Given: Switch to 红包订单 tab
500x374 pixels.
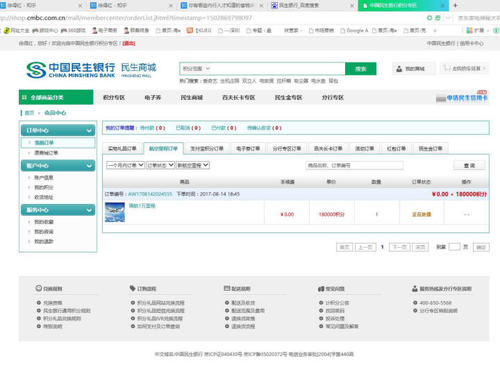Looking at the screenshot, I should 396,148.
